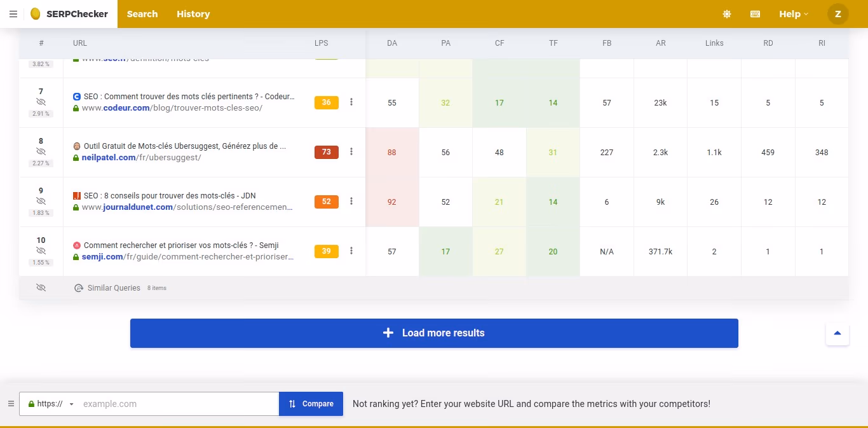This screenshot has height=428, width=868.
Task: Click AR value 371.7k for semji.com
Action: point(661,252)
